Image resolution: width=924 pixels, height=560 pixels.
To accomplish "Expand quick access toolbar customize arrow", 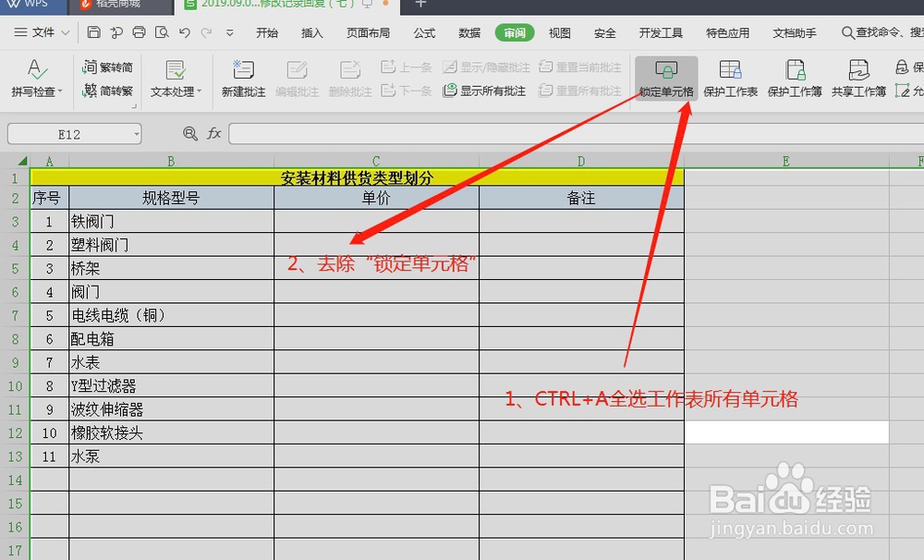I will click(230, 33).
